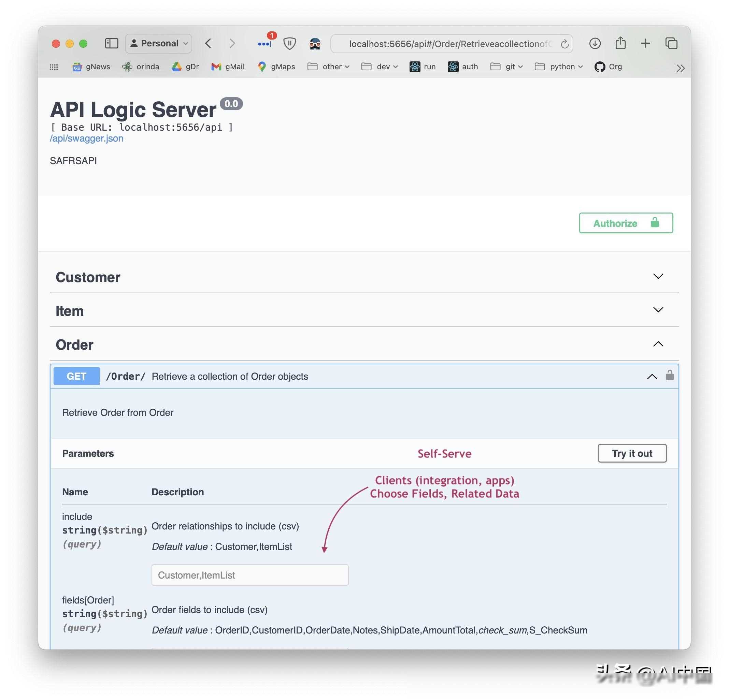The image size is (729, 700).
Task: Toggle the Safari sidebar icon
Action: point(111,44)
